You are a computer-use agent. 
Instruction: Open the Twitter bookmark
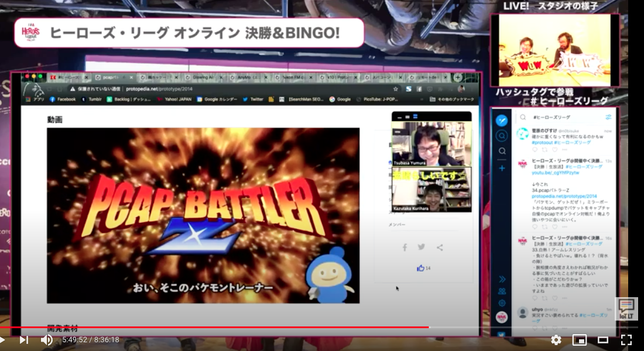[252, 99]
